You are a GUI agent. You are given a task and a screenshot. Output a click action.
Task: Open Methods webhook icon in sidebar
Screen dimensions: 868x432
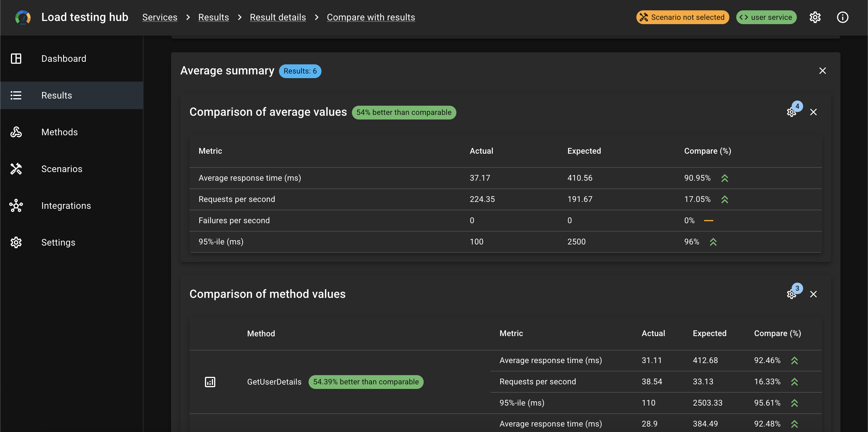16,132
